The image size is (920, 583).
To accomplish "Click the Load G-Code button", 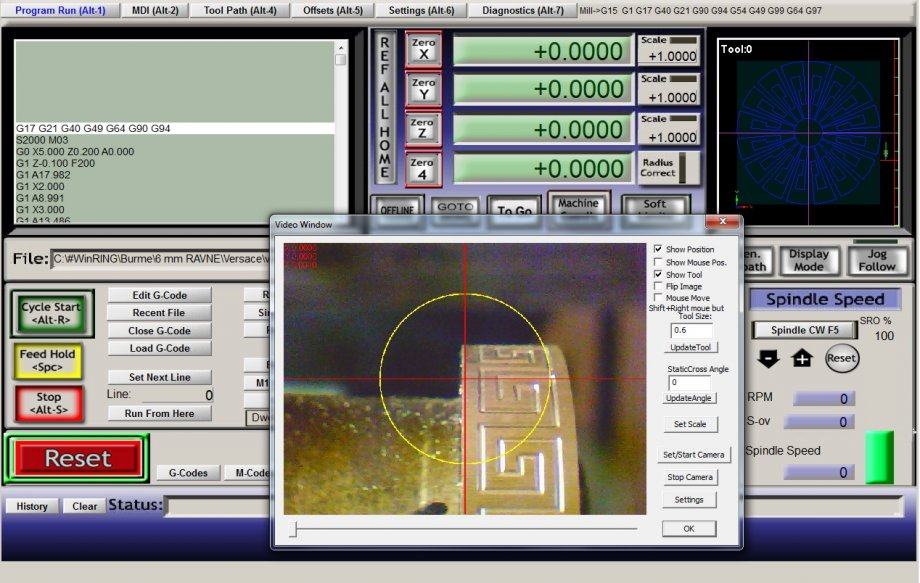I will point(160,348).
